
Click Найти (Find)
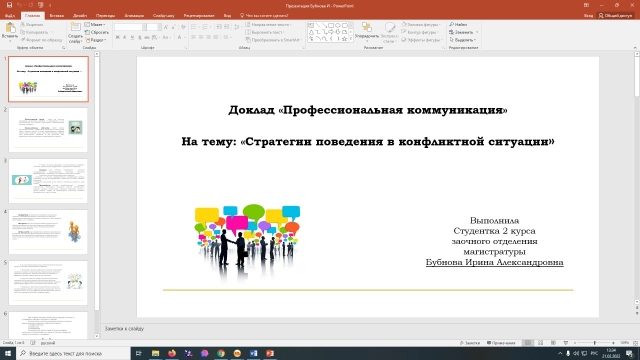[458, 24]
